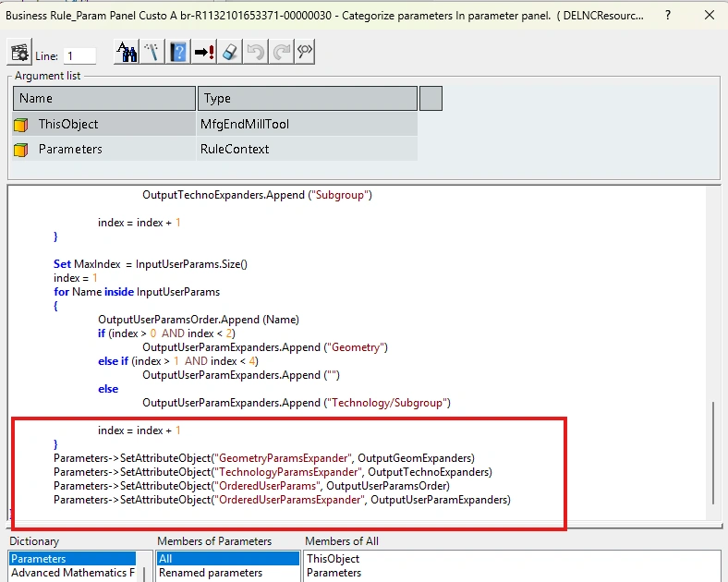This screenshot has width=728, height=582.
Task: Click the MfgEndMillTool type cell
Action: 307,124
